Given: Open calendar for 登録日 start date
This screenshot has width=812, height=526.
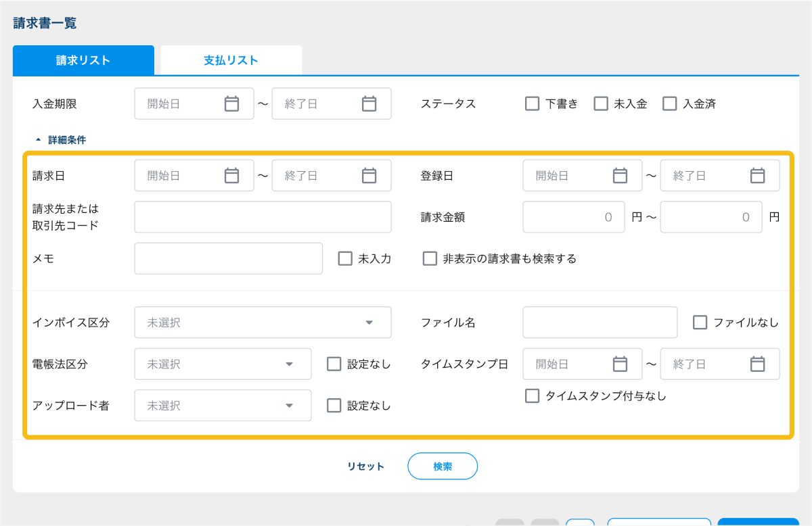Looking at the screenshot, I should [620, 176].
